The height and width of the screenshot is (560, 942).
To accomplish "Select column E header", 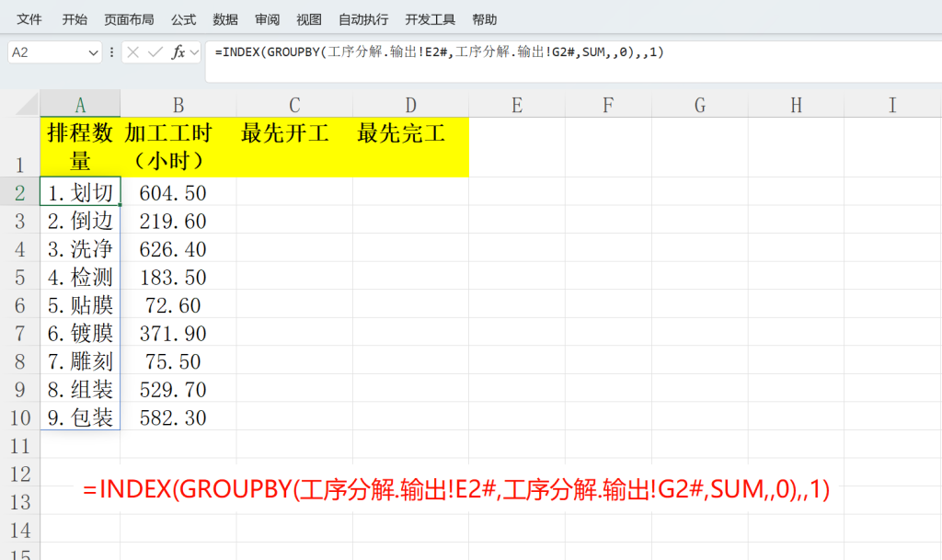I will point(517,105).
